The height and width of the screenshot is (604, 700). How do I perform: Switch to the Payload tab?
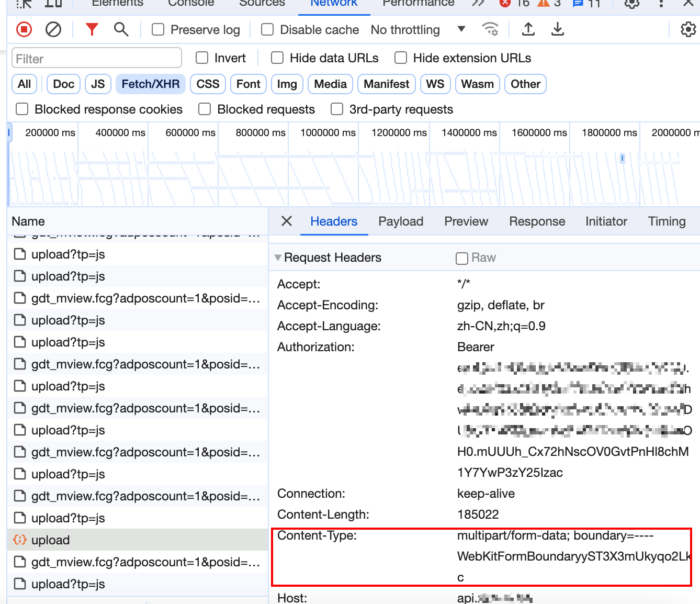[401, 221]
